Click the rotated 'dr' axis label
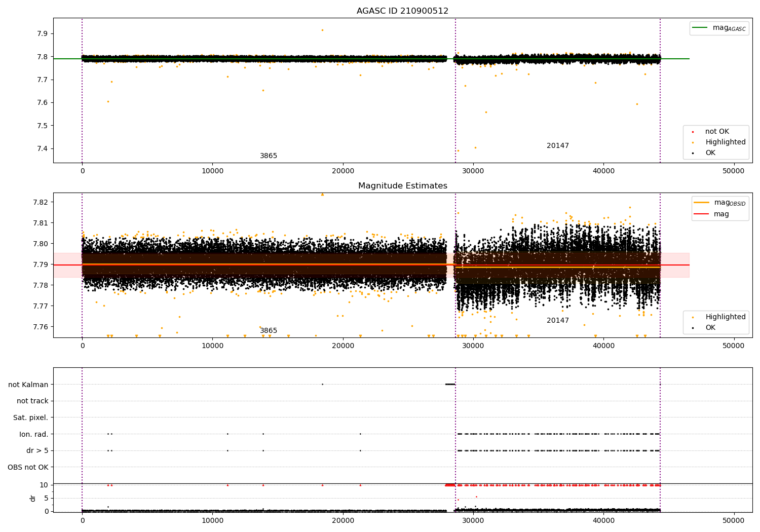Viewport: 760px width, 532px height. (x=33, y=498)
